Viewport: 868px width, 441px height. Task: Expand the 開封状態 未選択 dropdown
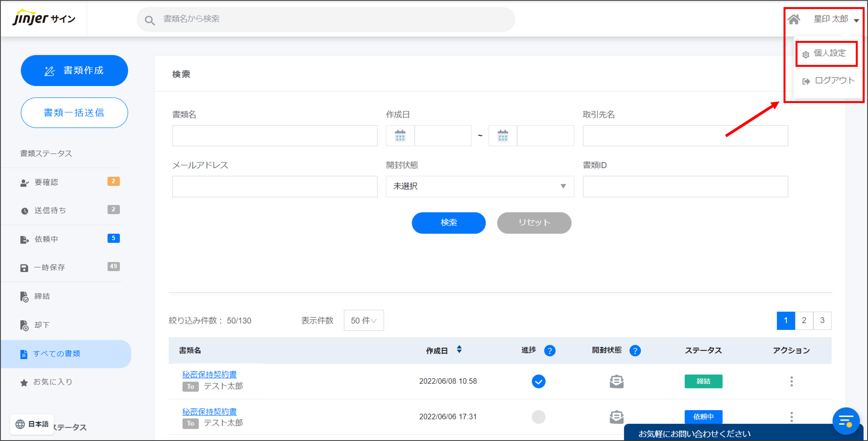[479, 186]
